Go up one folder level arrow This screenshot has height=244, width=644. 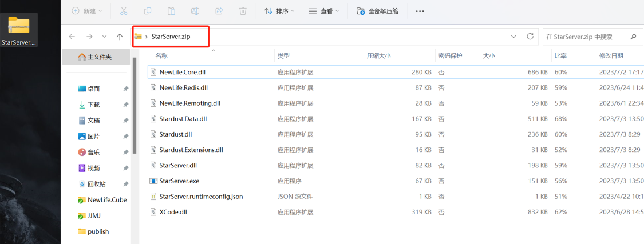pyautogui.click(x=120, y=37)
